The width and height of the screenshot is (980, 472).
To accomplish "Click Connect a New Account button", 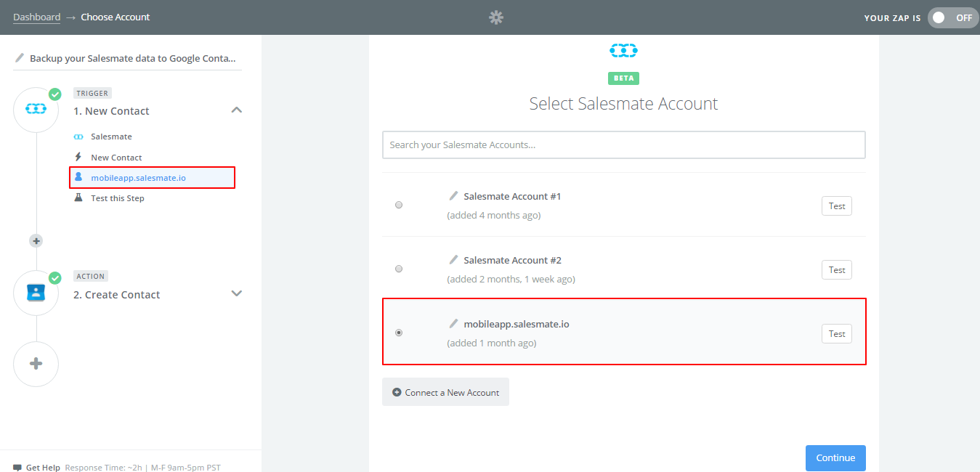I will tap(445, 392).
